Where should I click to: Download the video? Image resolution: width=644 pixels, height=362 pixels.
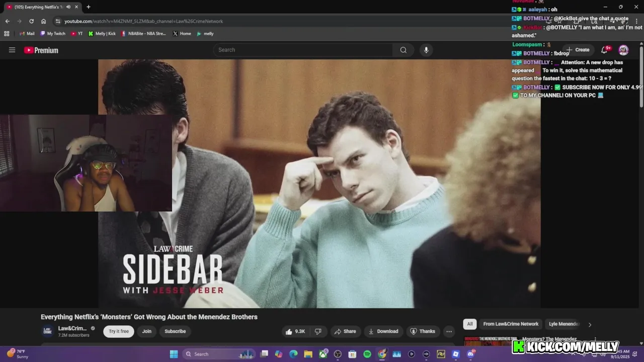(383, 331)
